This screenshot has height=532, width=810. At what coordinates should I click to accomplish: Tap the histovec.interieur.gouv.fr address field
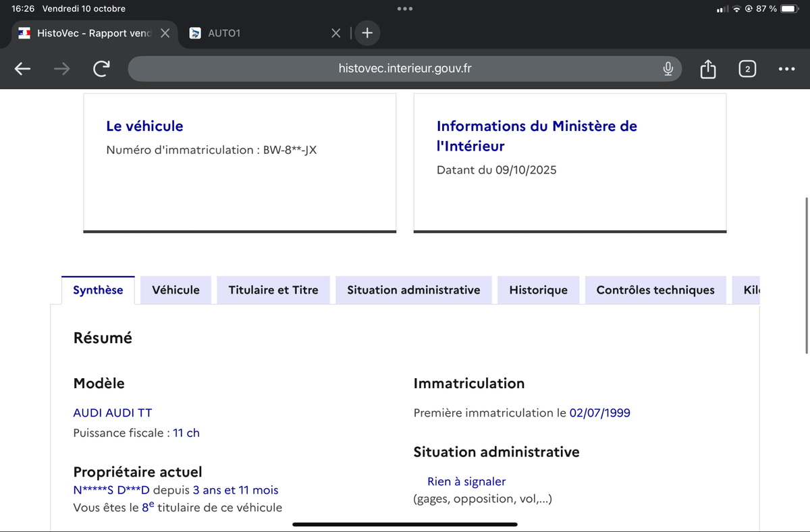click(405, 69)
